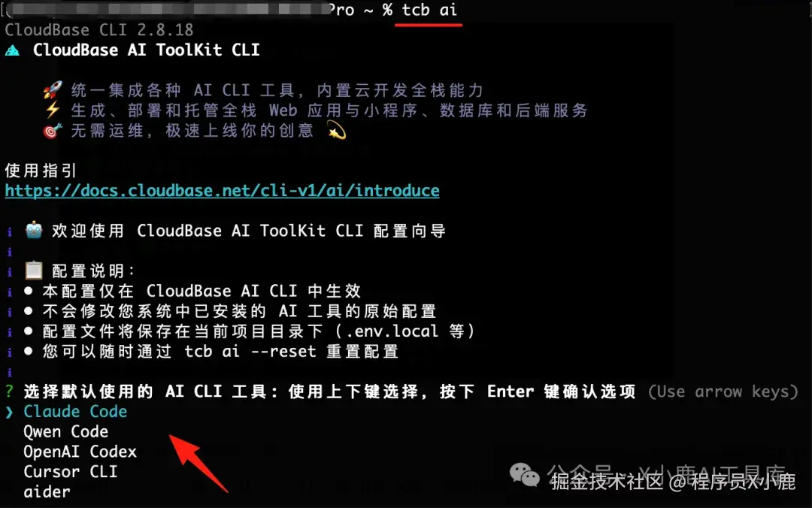
Task: Click the selection chevron beside Claude Code
Action: (9, 412)
